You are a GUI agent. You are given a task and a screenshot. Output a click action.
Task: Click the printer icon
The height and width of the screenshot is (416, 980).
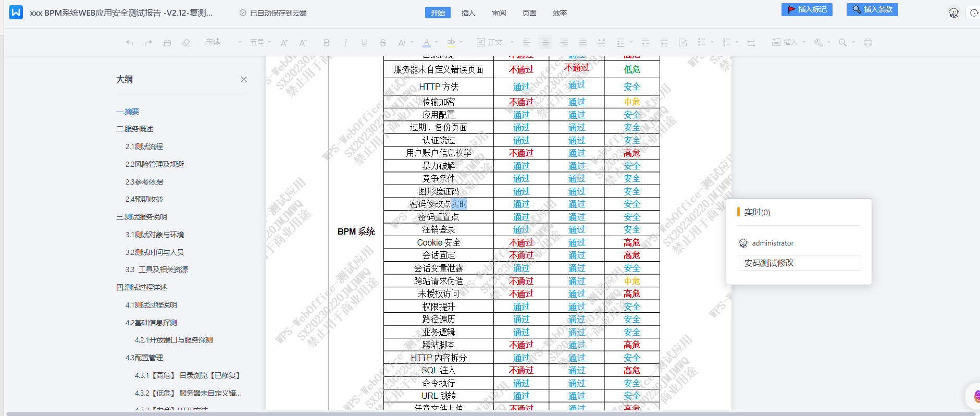coord(868,43)
